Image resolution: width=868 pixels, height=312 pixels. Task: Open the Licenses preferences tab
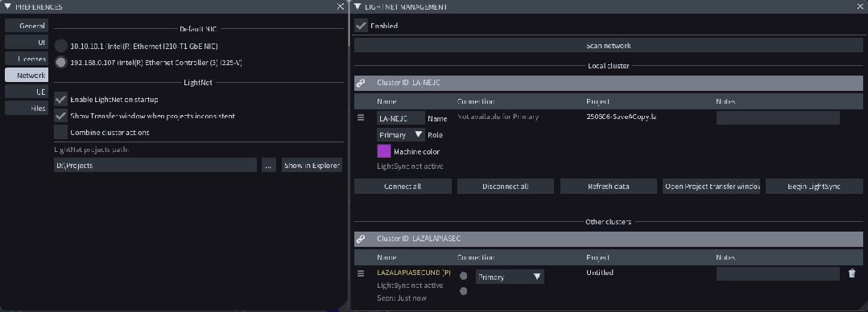point(27,59)
